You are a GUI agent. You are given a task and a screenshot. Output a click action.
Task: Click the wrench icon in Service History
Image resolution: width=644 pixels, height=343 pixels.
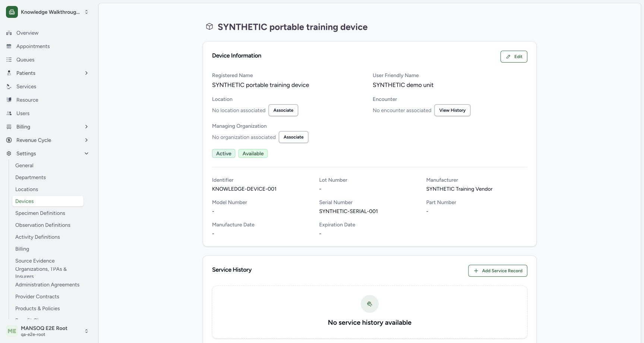click(370, 304)
